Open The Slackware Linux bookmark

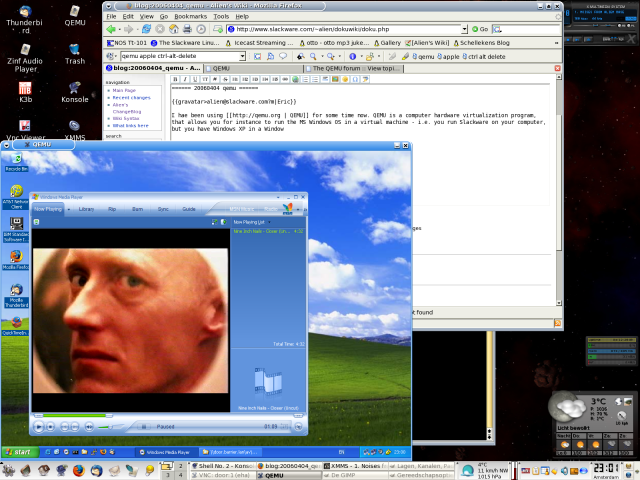tap(185, 43)
